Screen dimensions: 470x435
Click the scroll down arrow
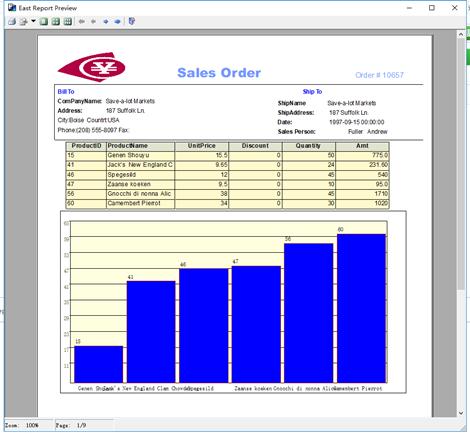[461, 413]
